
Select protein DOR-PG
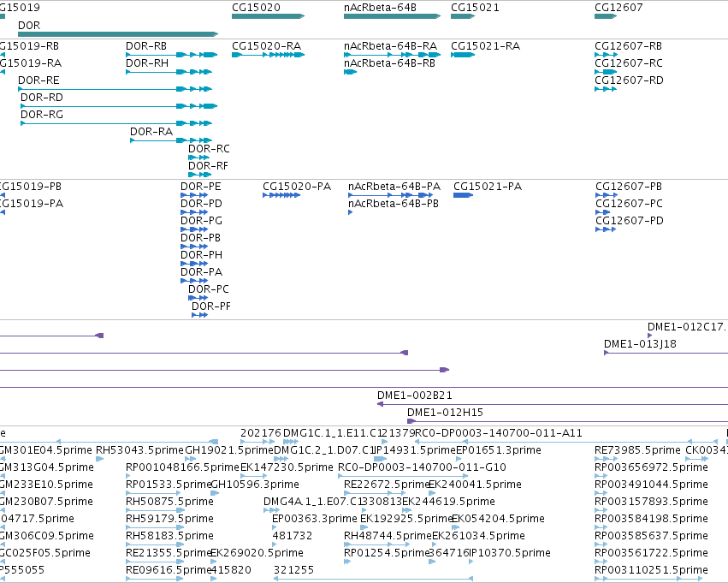tap(194, 229)
